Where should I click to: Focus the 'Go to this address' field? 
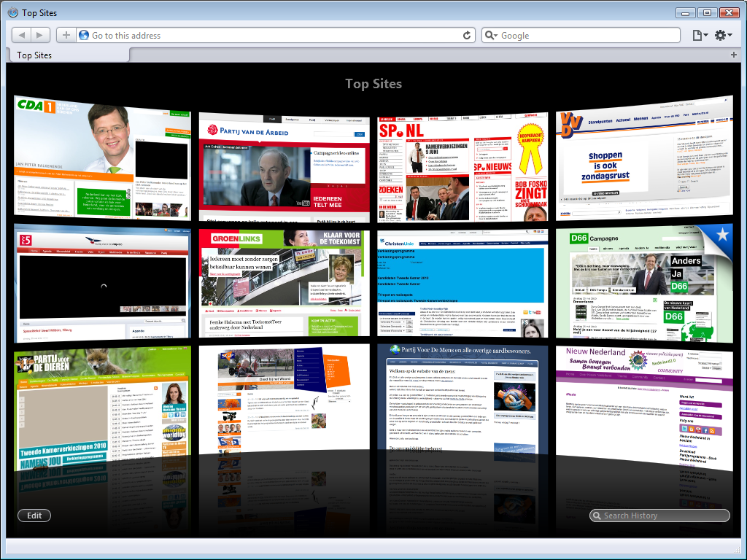pos(275,35)
